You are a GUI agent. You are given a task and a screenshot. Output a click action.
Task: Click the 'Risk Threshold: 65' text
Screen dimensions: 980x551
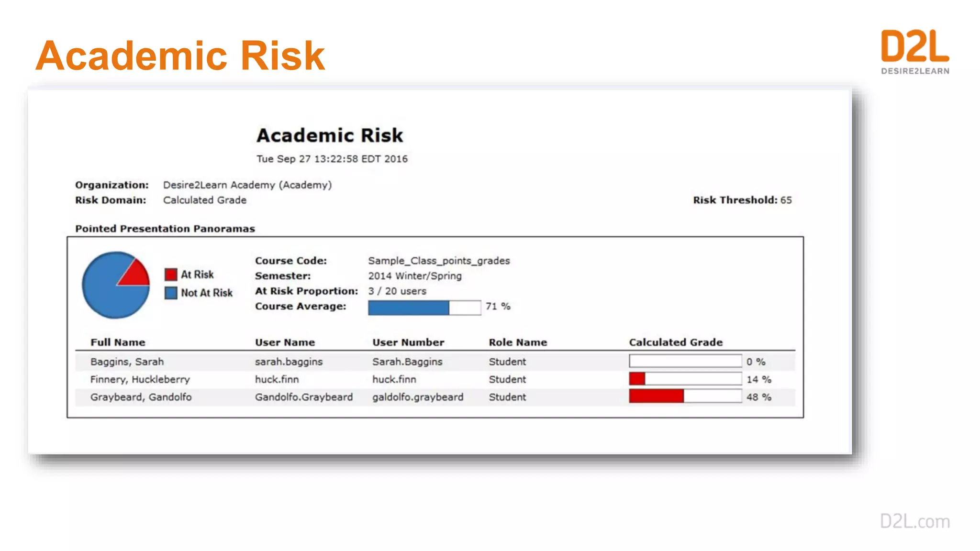click(x=742, y=200)
